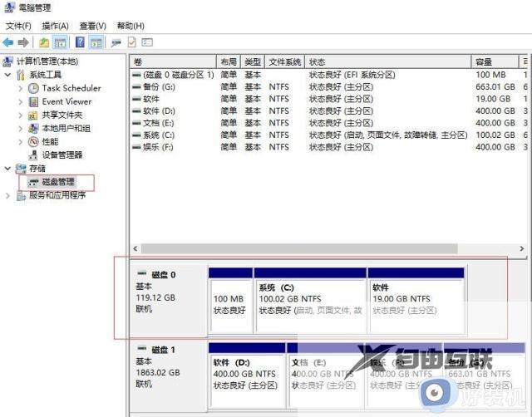Collapse the 存储 tree node

point(7,169)
